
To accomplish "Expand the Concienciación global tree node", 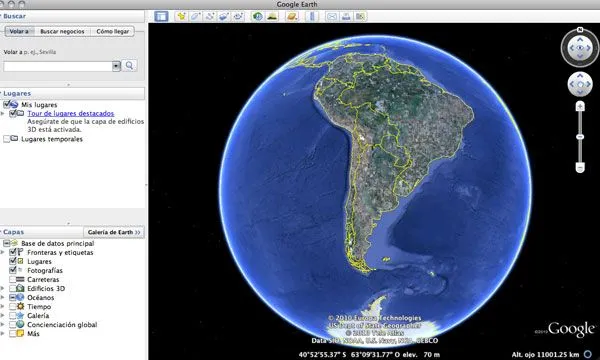I will click(x=3, y=325).
